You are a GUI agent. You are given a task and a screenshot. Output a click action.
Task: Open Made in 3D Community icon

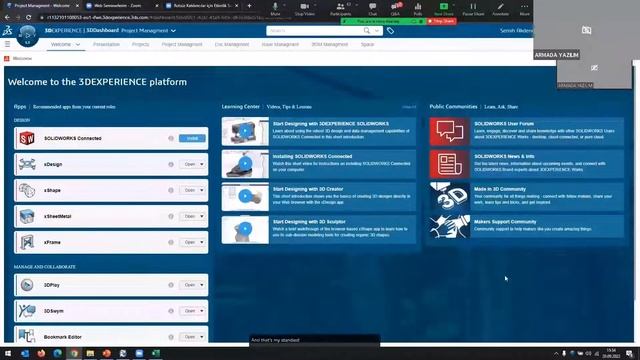(449, 197)
